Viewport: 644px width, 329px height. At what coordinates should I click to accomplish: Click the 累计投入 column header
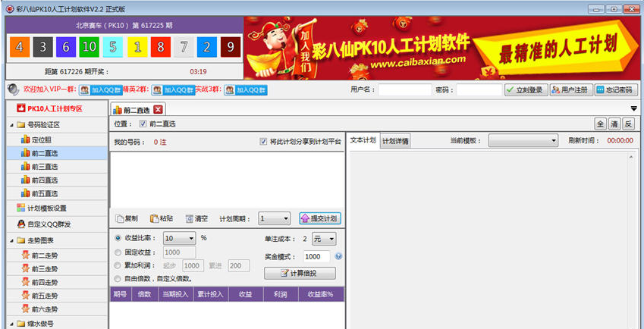pos(211,294)
